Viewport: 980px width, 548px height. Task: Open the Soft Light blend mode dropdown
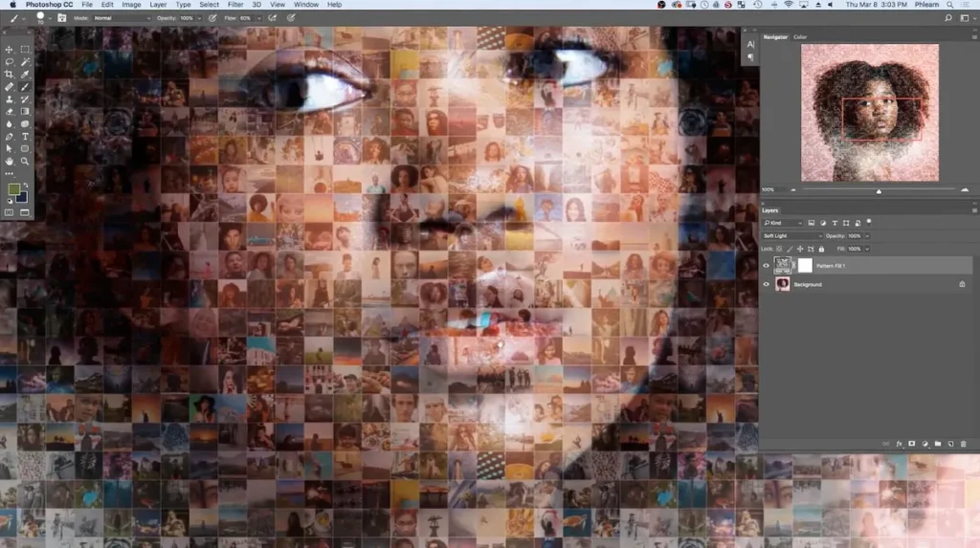[792, 235]
